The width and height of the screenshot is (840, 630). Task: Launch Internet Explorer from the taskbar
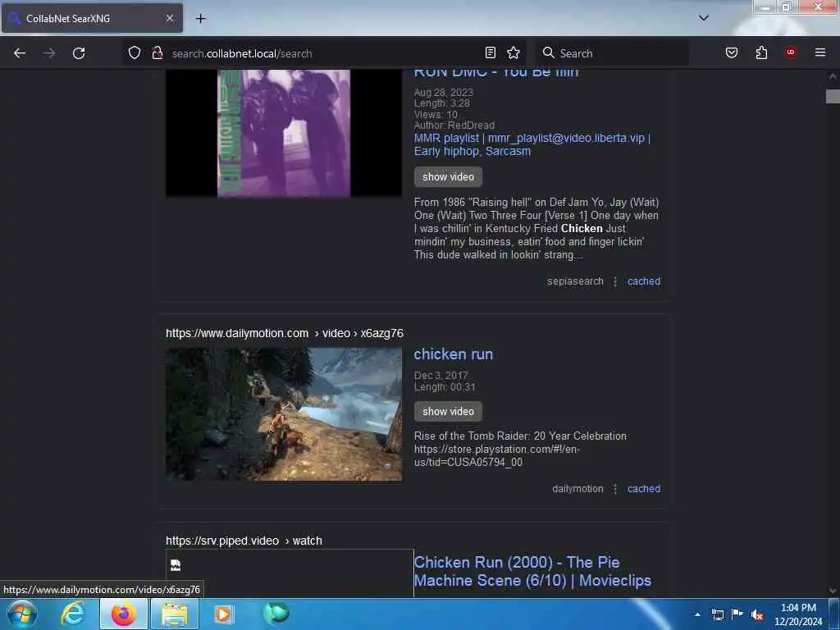(72, 614)
